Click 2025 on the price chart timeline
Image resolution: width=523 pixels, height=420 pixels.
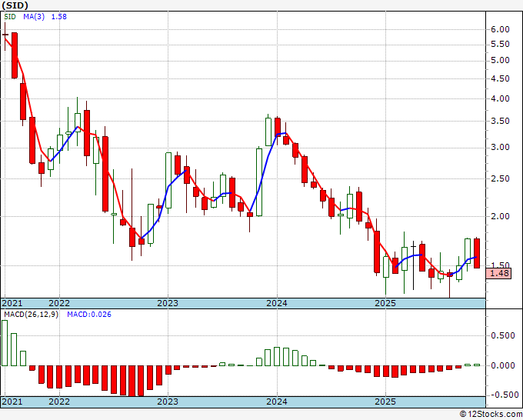coord(385,303)
